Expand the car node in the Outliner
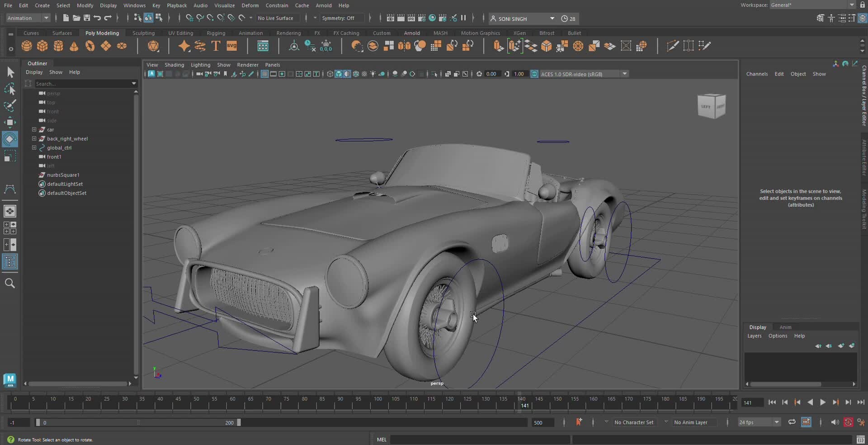 click(x=34, y=130)
